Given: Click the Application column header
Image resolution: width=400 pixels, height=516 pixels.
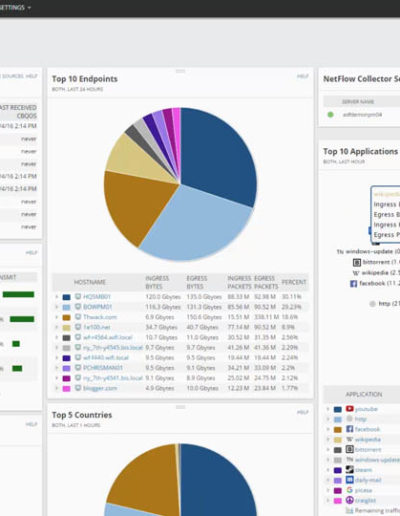Looking at the screenshot, I should point(364,394).
